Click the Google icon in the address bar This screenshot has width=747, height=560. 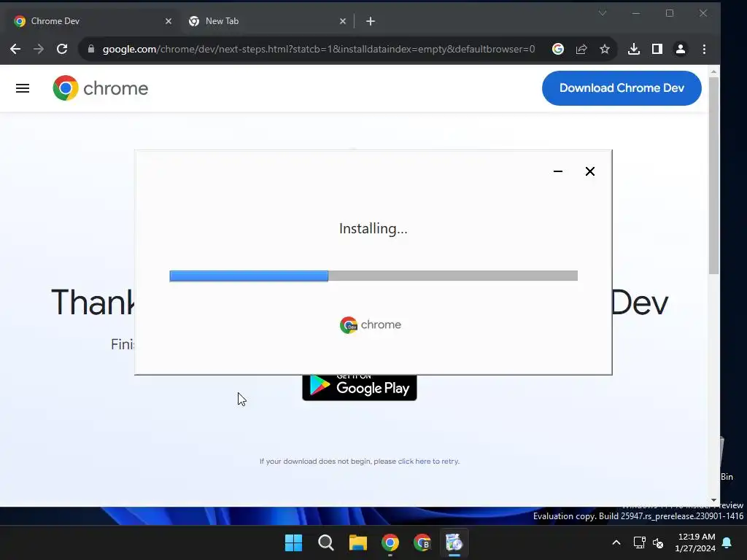click(558, 49)
